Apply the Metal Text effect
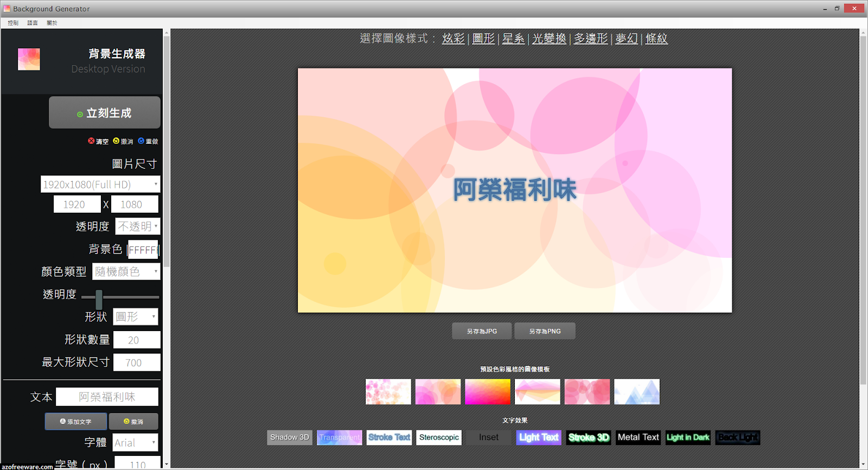868x470 pixels. coord(639,437)
